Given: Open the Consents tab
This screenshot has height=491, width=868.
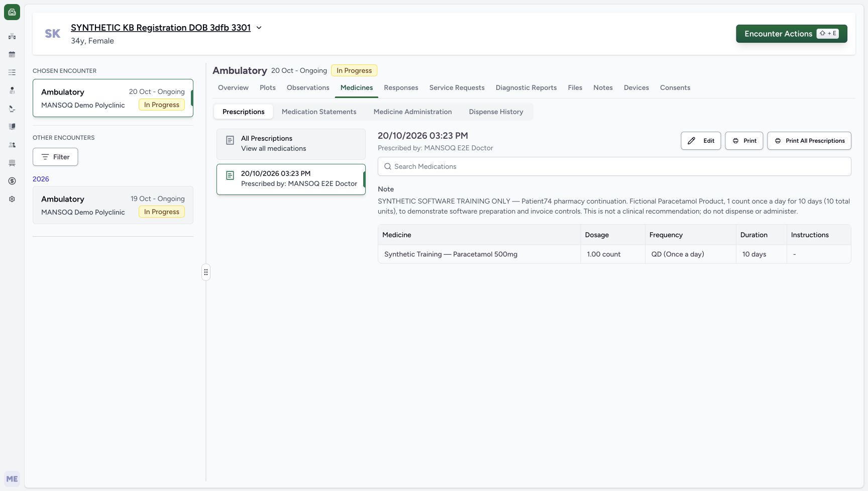Looking at the screenshot, I should click(x=675, y=87).
